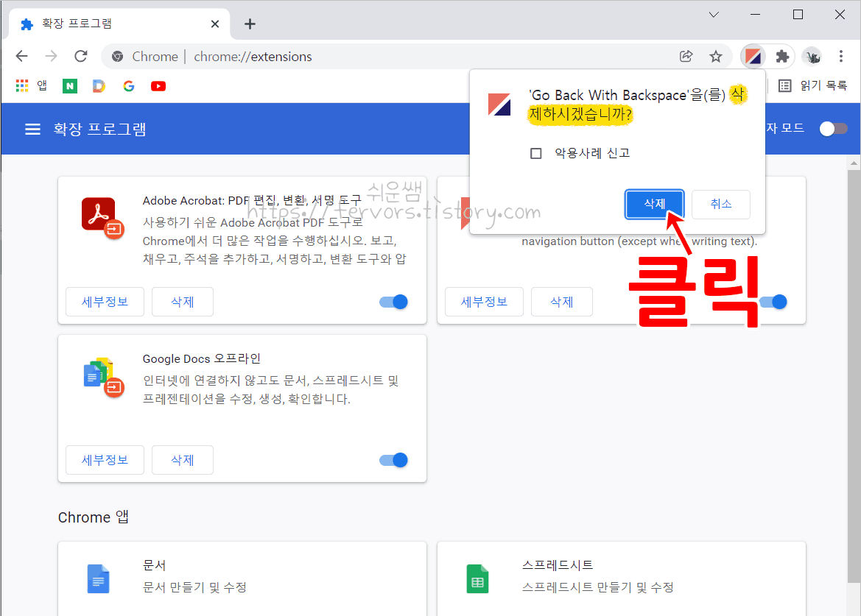Open 세부정보 for Adobe Acrobat
This screenshot has height=616, width=861.
105,302
